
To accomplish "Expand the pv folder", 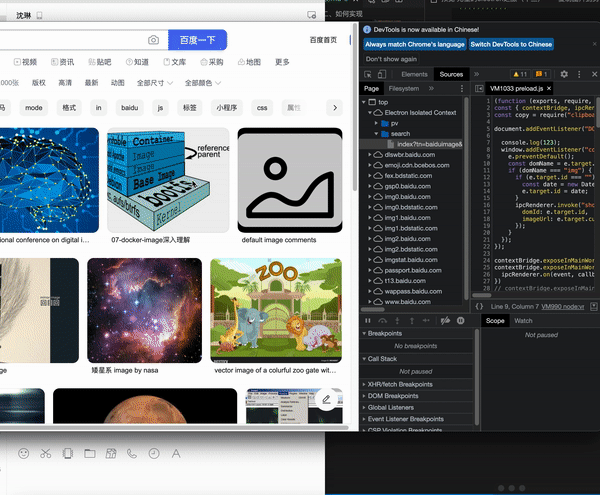I will 376,123.
